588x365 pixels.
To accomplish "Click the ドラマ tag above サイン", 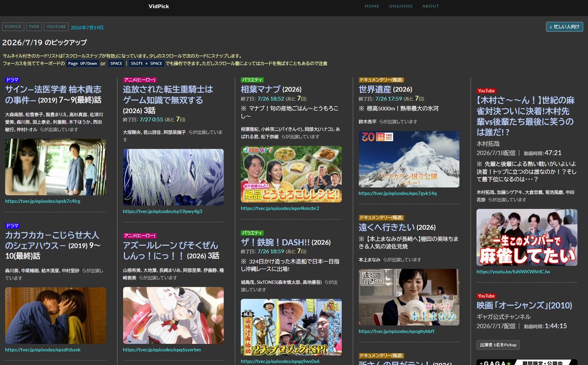I will [x=12, y=80].
